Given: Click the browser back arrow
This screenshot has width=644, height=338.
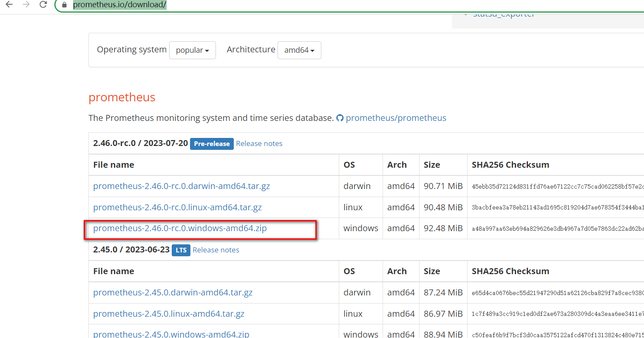Looking at the screenshot, I should click(9, 5).
